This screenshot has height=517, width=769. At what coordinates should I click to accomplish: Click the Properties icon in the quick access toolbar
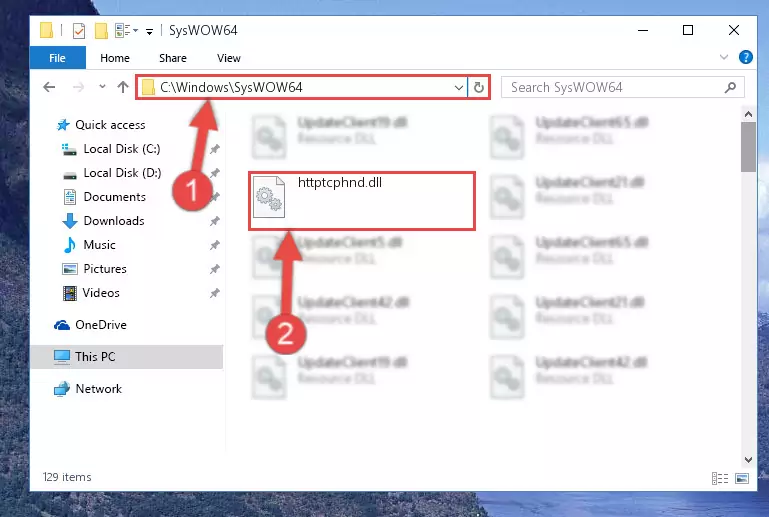[x=78, y=31]
